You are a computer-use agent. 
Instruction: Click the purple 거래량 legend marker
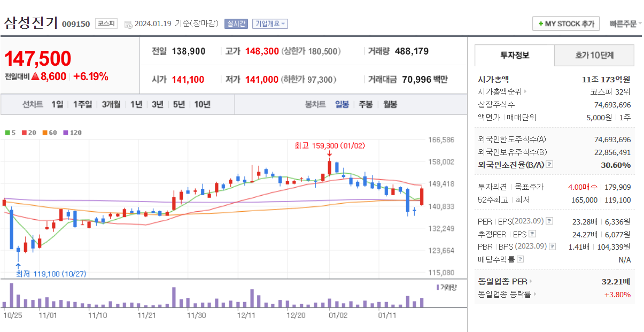coord(438,288)
